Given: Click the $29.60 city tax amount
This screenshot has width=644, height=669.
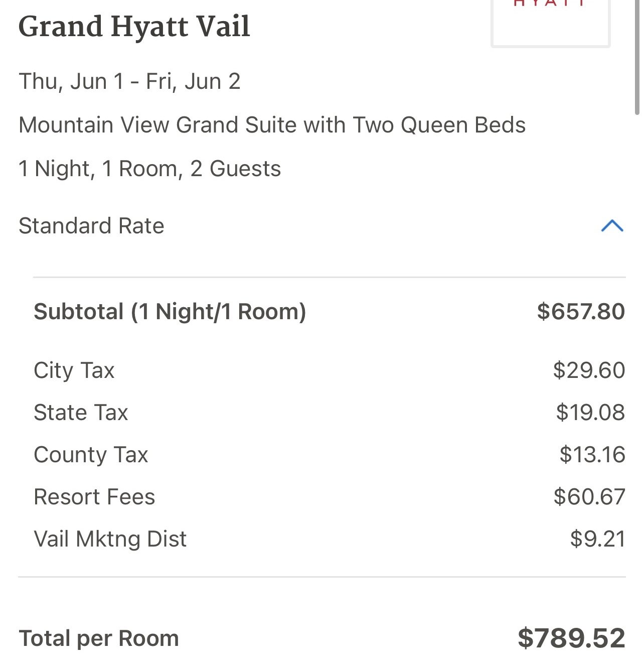Looking at the screenshot, I should point(589,370).
